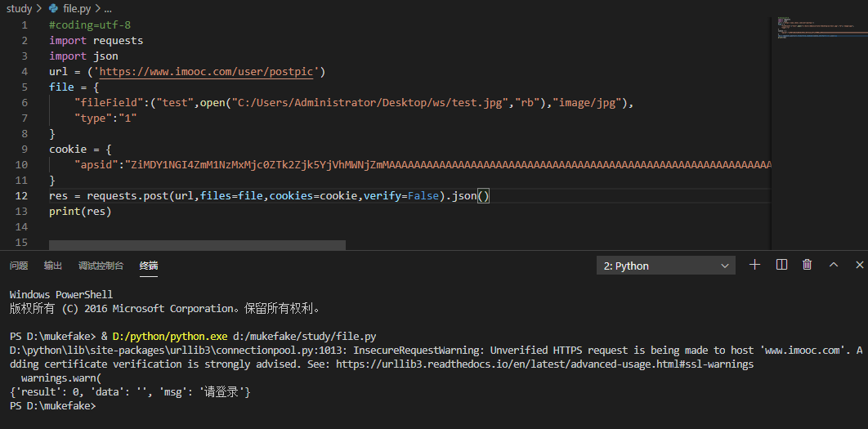Create a new terminal with plus icon
The width and height of the screenshot is (868, 429).
(x=754, y=265)
